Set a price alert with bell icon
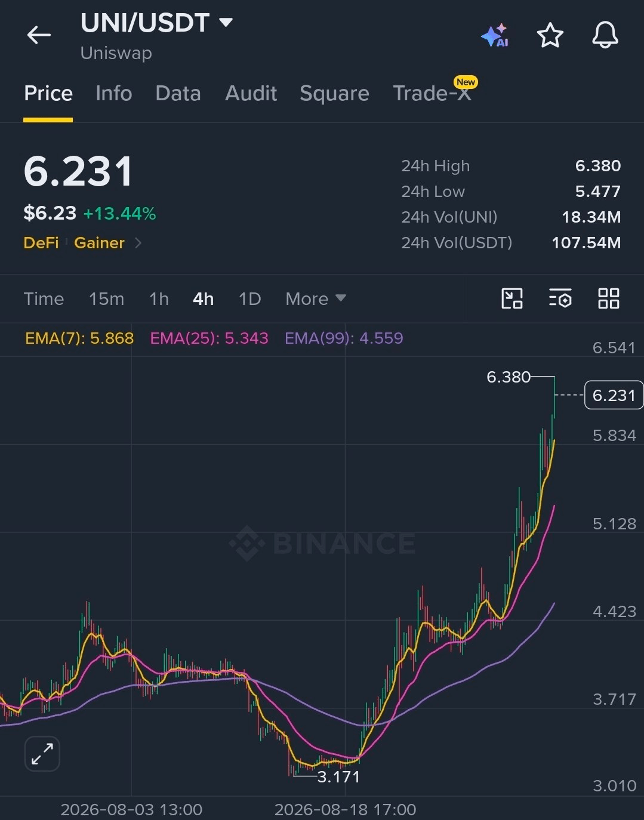 tap(605, 35)
